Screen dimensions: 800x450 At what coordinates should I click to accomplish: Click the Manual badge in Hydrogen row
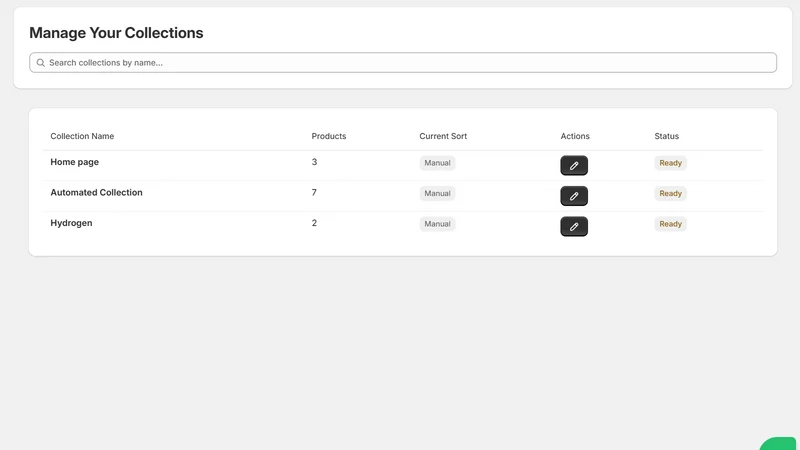pos(437,224)
